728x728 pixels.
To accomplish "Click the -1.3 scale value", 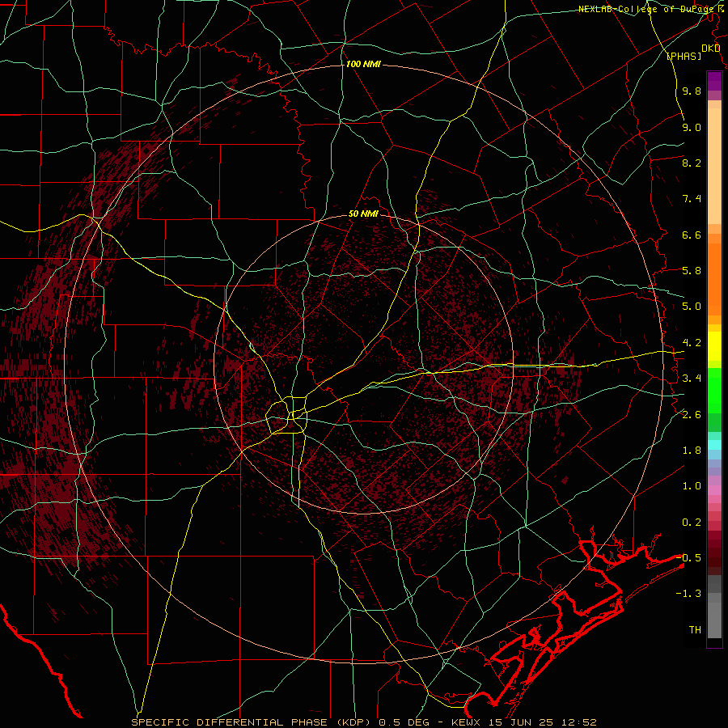I will tap(688, 594).
